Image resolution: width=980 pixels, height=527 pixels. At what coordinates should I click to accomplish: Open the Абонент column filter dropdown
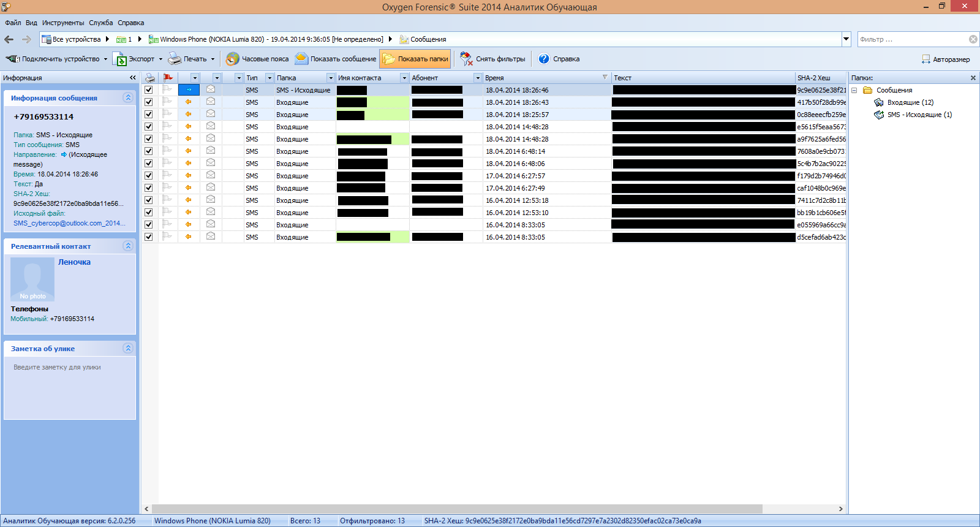[478, 78]
